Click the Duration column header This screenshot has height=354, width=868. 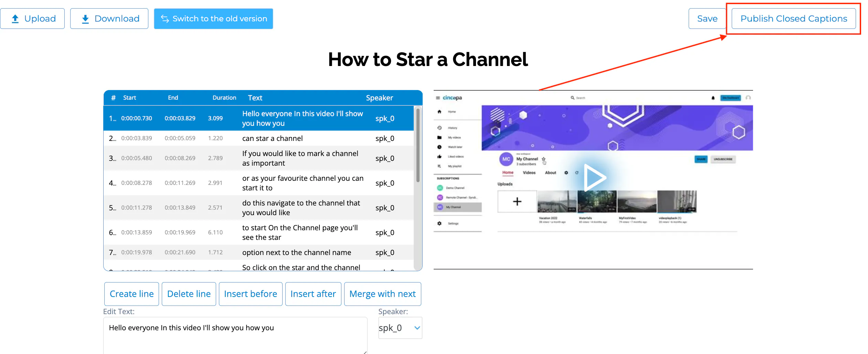(224, 98)
